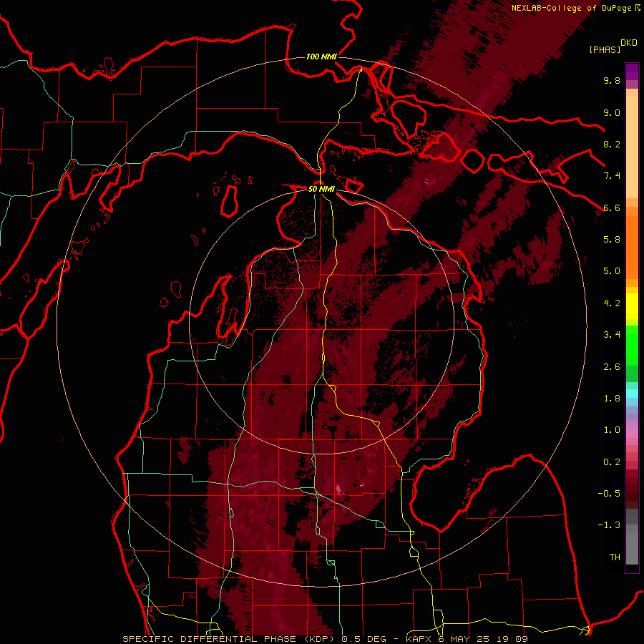Screen dimensions: 644x644
Task: Click the TH threshold label on scale
Action: 615,557
